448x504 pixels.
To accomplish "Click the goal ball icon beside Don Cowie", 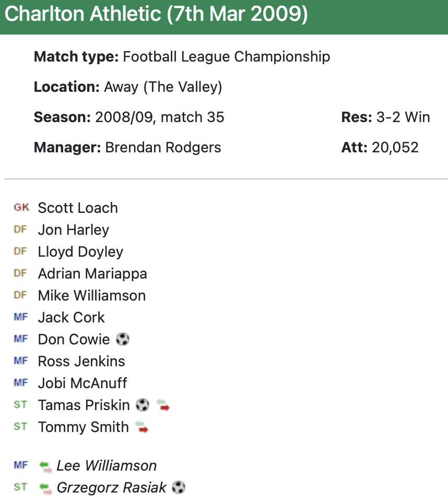I will pyautogui.click(x=123, y=340).
